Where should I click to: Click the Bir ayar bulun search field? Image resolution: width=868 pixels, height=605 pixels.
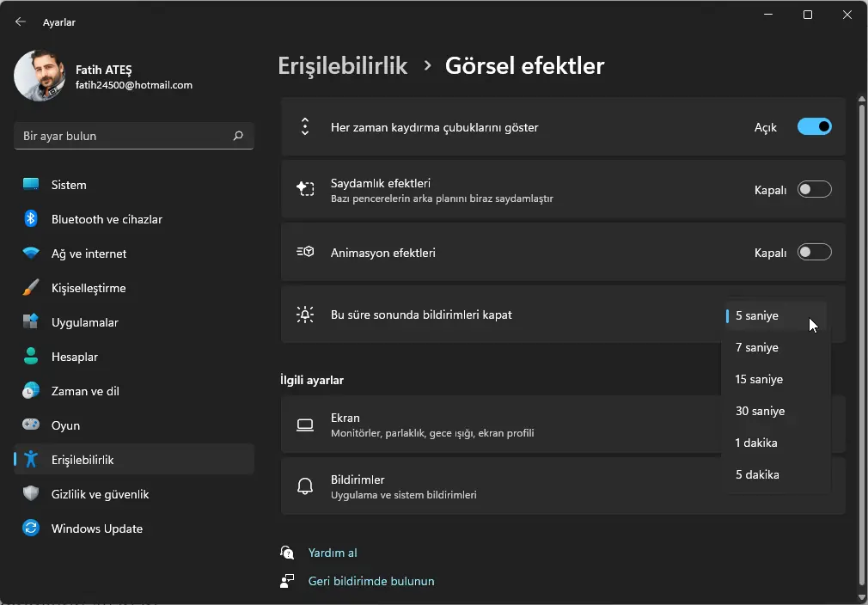(120, 136)
